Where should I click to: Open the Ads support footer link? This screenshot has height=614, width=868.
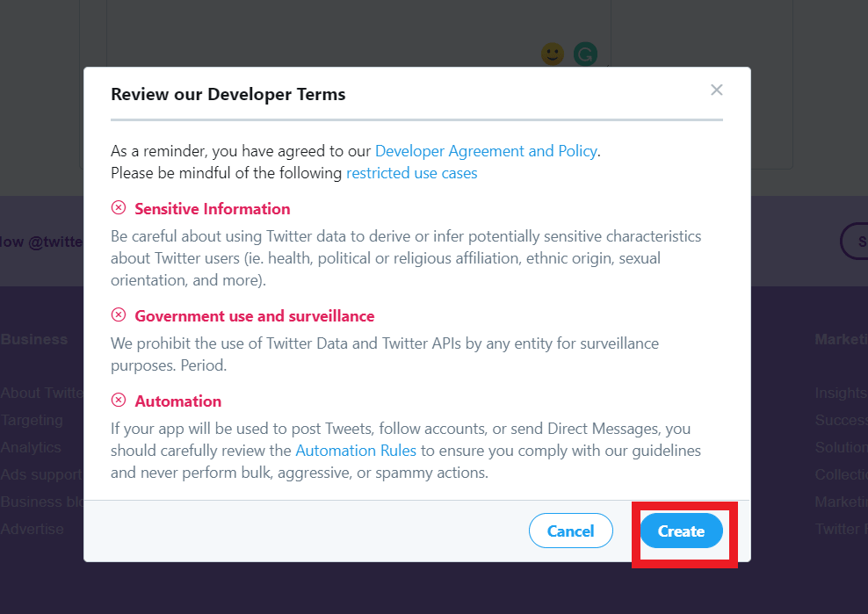(41, 474)
